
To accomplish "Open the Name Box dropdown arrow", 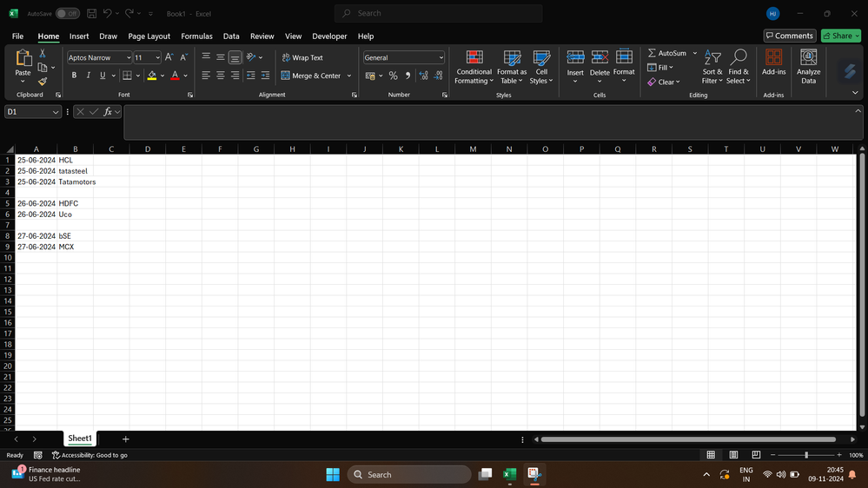I will (x=56, y=112).
